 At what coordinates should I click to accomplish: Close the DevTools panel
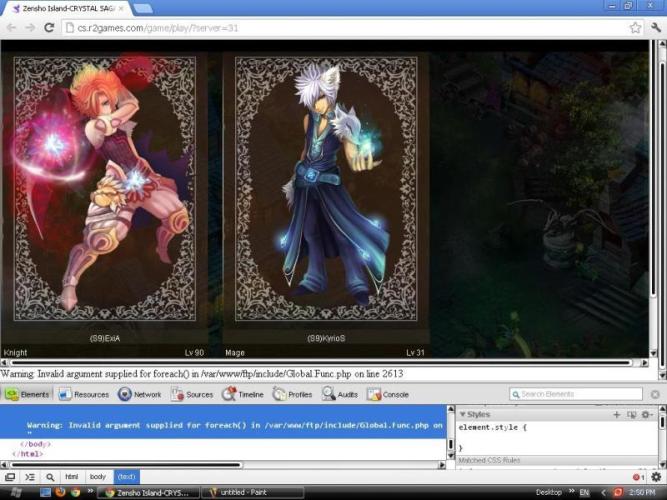(655, 394)
